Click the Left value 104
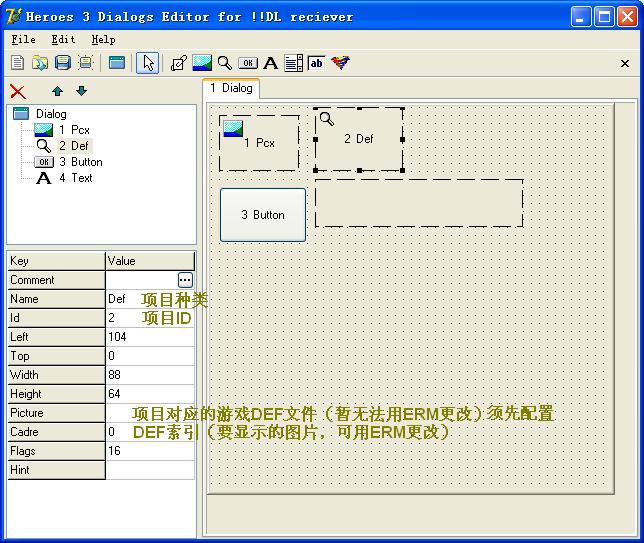644x543 pixels. tap(150, 337)
